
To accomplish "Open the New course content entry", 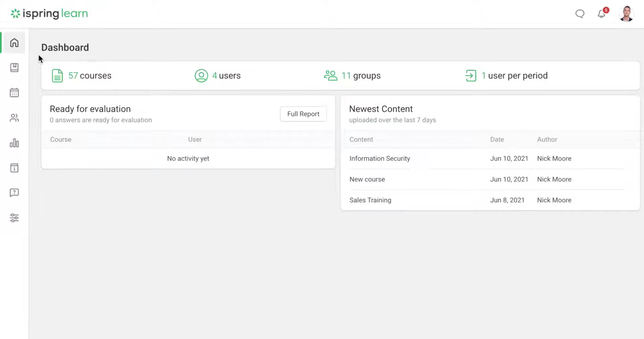I will tap(367, 179).
